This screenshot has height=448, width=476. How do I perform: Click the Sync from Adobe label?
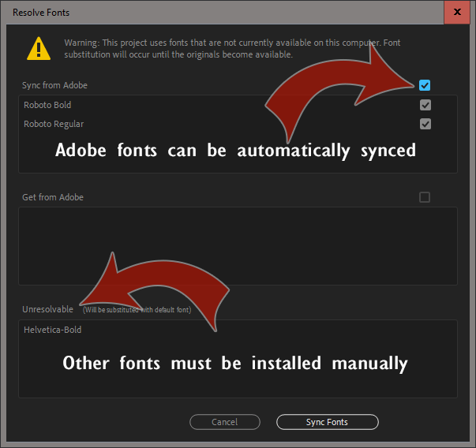click(x=54, y=85)
